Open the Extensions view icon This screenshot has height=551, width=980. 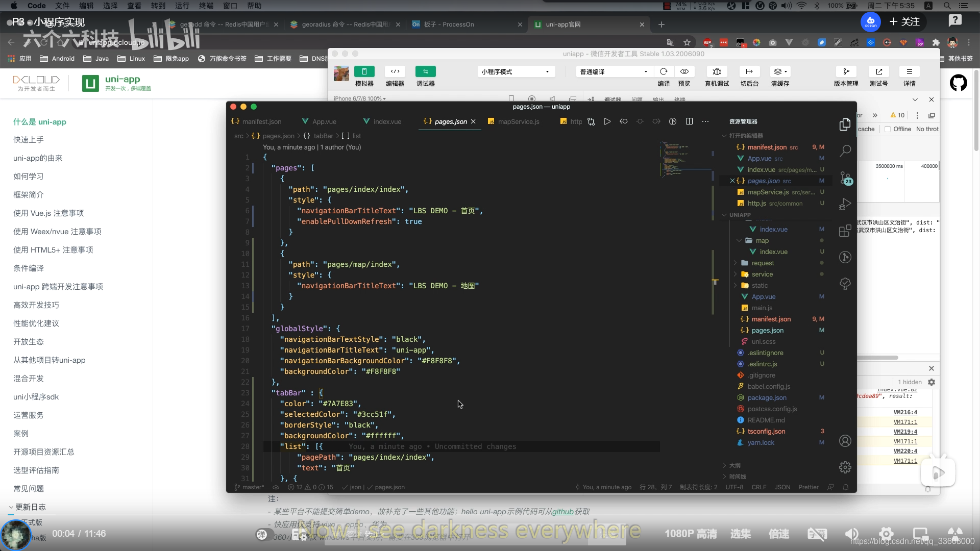coord(845,231)
